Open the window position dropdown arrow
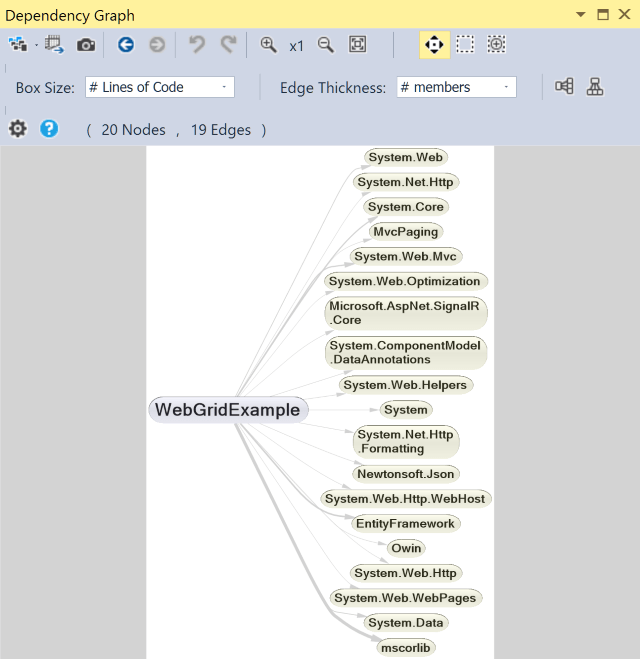Viewport: 640px width, 659px height. pos(581,15)
